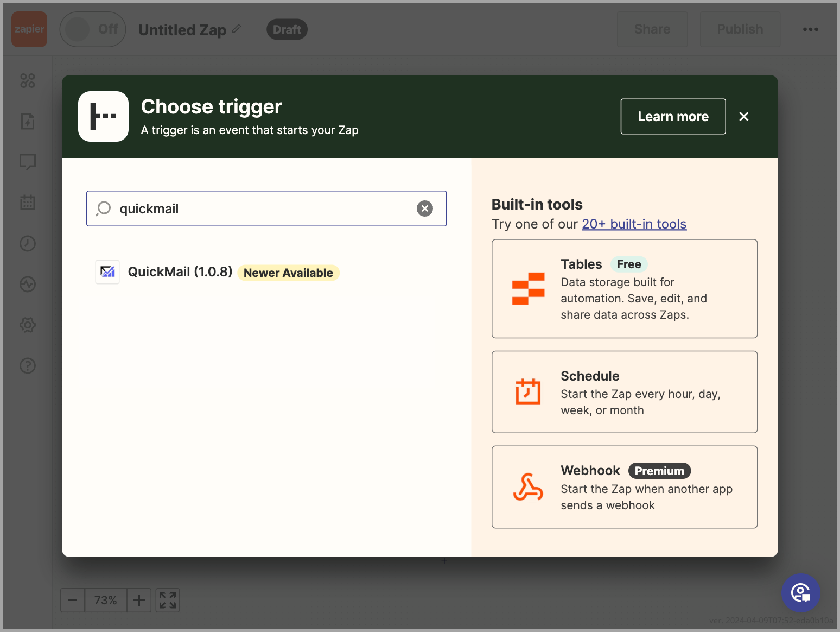Click the Draft status badge
This screenshot has height=632, width=840.
tap(287, 29)
